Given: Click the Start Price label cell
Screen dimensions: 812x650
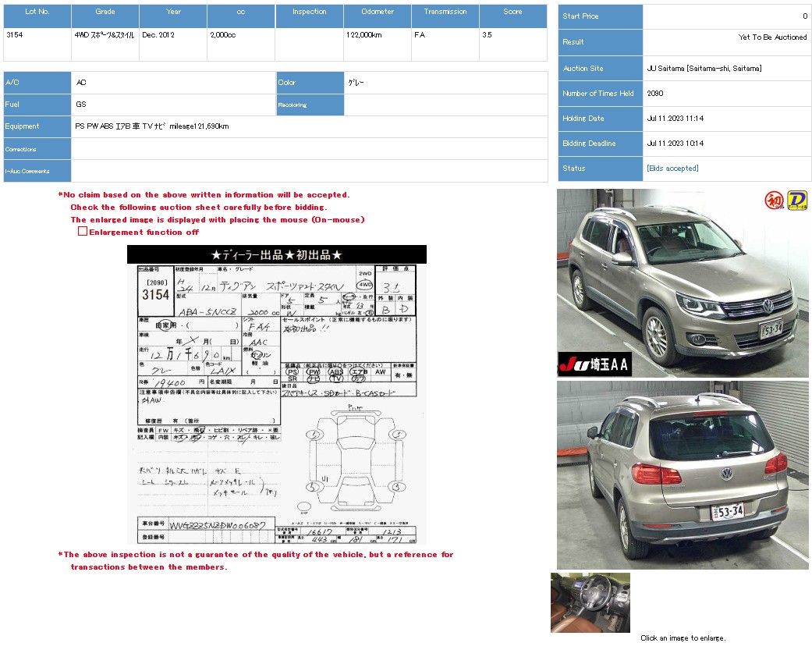Looking at the screenshot, I should [600, 16].
